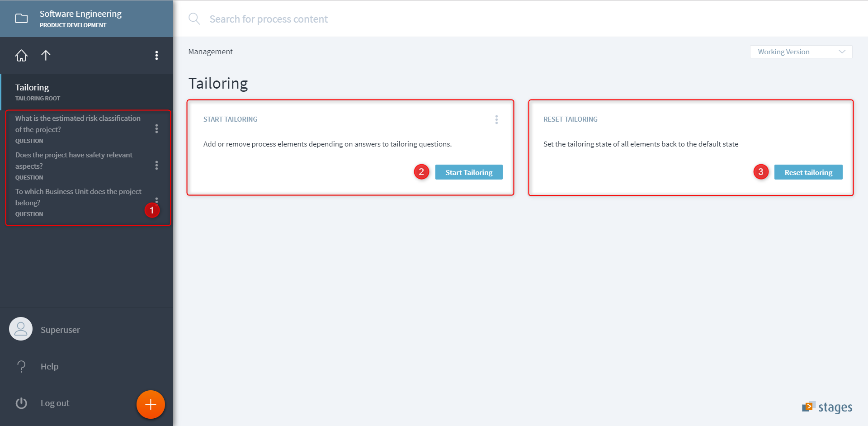The height and width of the screenshot is (426, 868).
Task: Open the menu for the safety relevant question
Action: pos(156,166)
